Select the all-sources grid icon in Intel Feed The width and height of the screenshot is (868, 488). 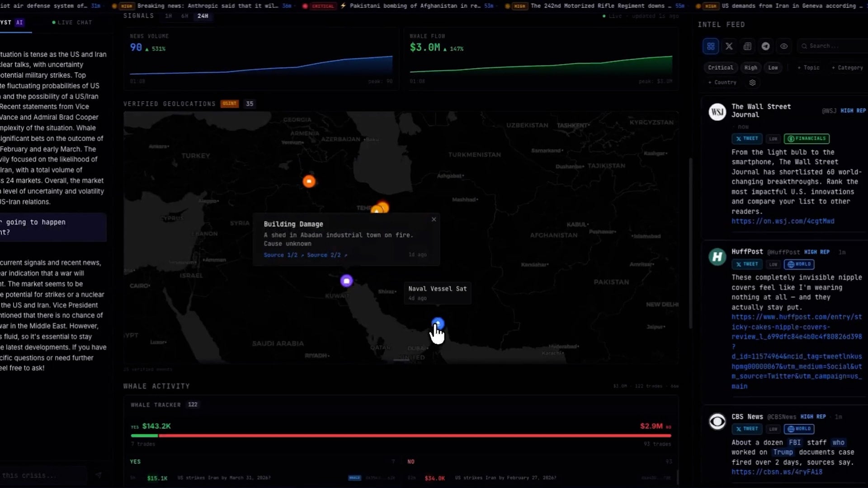click(711, 46)
